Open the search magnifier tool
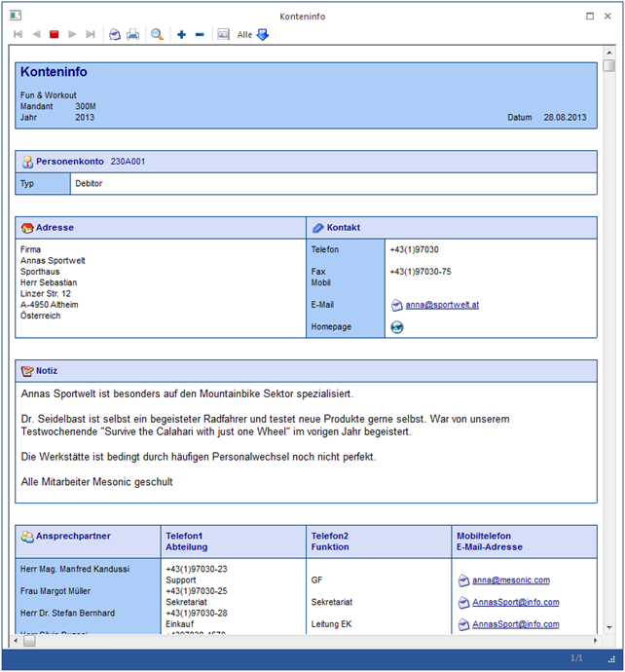Image resolution: width=625 pixels, height=672 pixels. [x=157, y=34]
